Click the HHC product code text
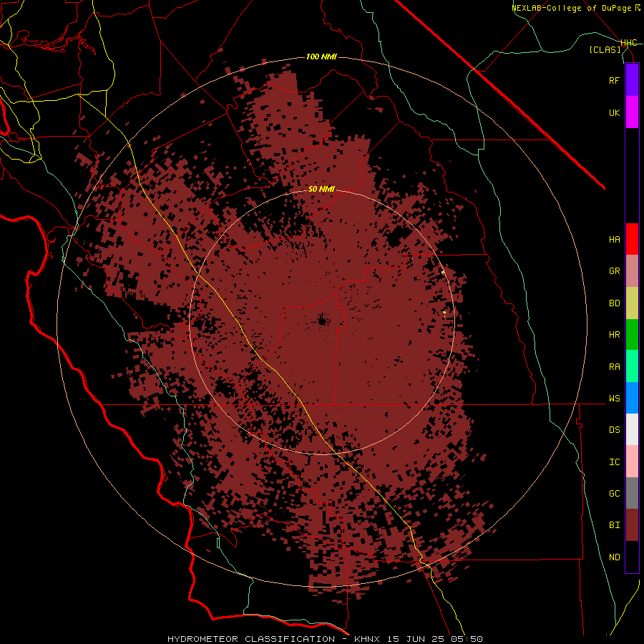Viewport: 644px width, 644px height. (628, 43)
